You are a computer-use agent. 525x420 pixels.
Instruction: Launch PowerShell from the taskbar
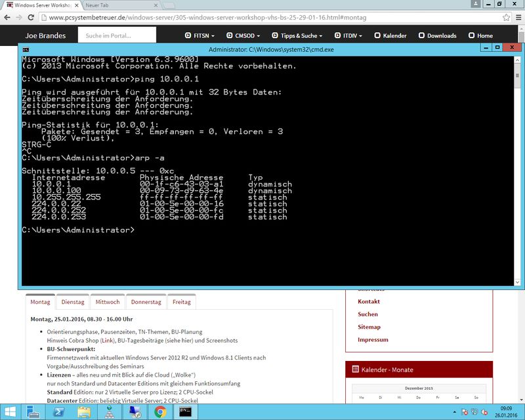[58, 411]
